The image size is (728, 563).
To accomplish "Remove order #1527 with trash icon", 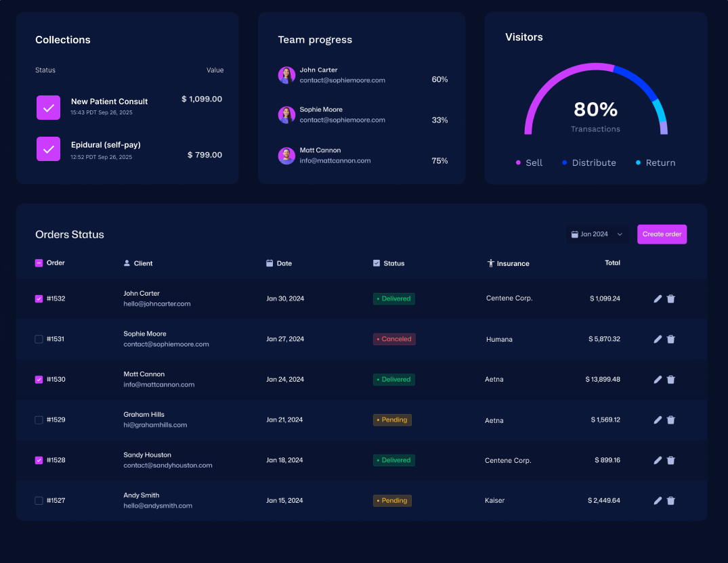I will pyautogui.click(x=670, y=501).
